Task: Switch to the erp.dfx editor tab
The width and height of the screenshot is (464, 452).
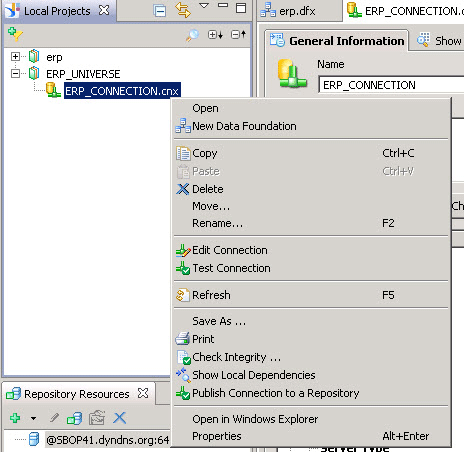Action: tap(288, 11)
